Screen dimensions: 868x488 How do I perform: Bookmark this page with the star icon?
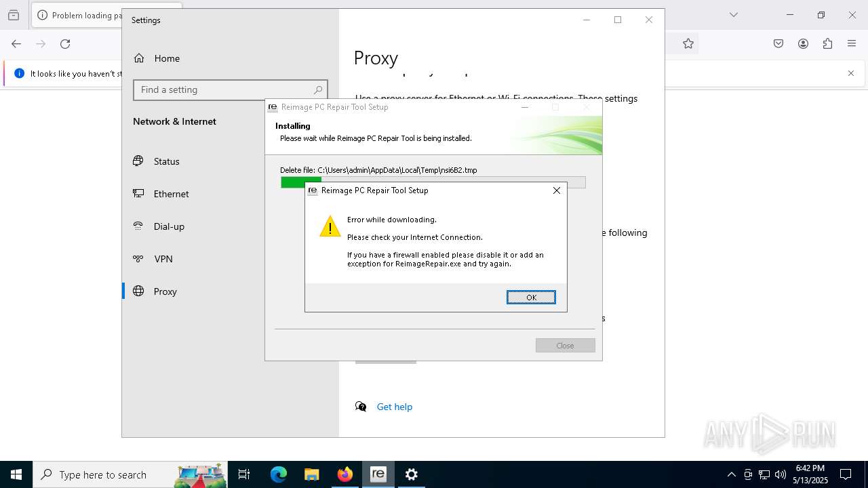688,44
